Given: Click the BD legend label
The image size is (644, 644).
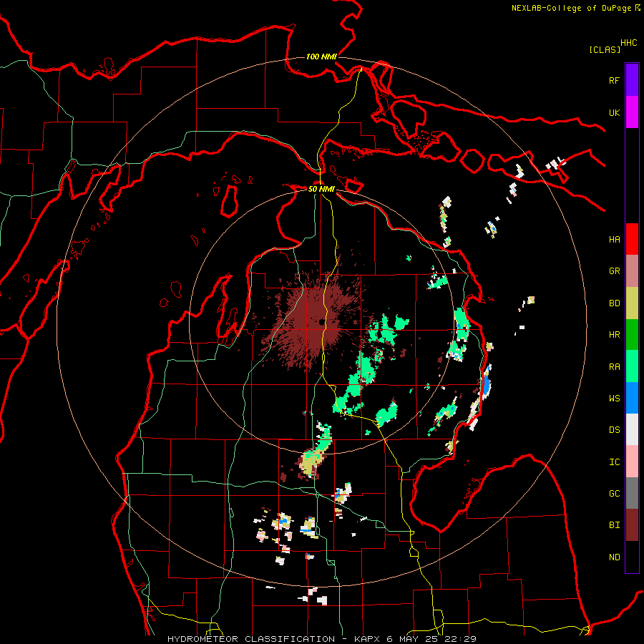Looking at the screenshot, I should [x=614, y=303].
